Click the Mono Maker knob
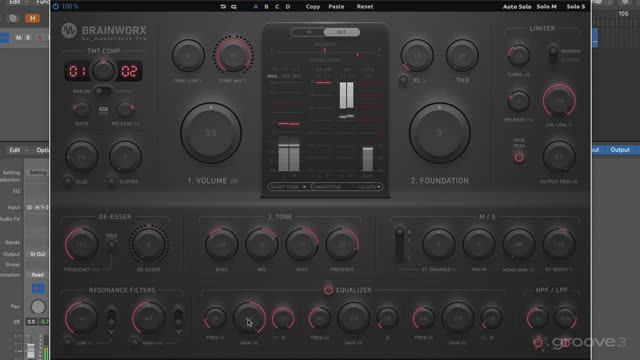 (x=518, y=244)
